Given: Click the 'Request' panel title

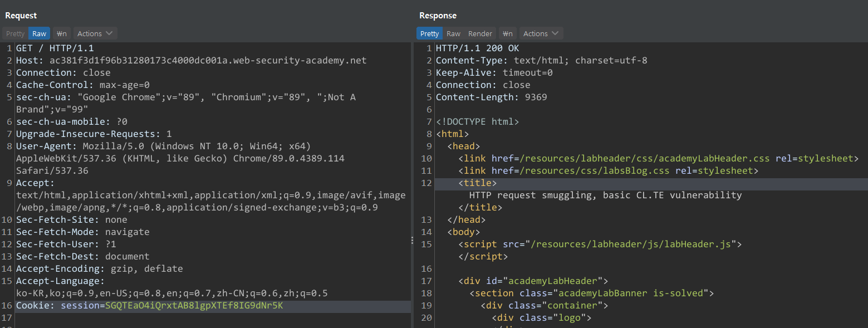Looking at the screenshot, I should point(21,16).
